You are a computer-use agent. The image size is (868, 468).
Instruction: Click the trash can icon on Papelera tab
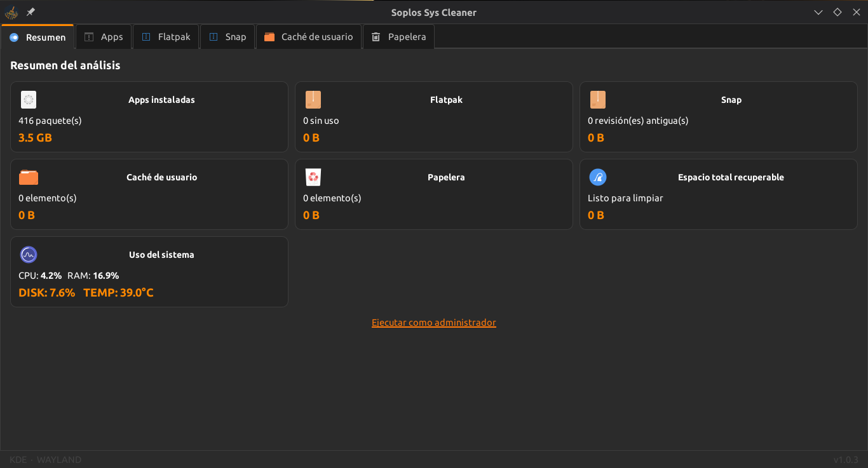[376, 37]
